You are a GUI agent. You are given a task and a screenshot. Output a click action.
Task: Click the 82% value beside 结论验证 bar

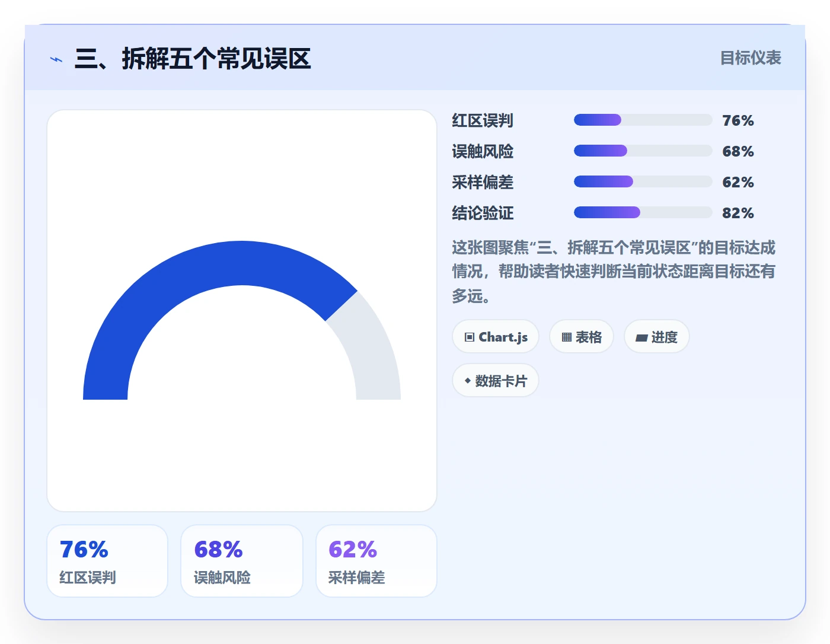[x=738, y=213]
